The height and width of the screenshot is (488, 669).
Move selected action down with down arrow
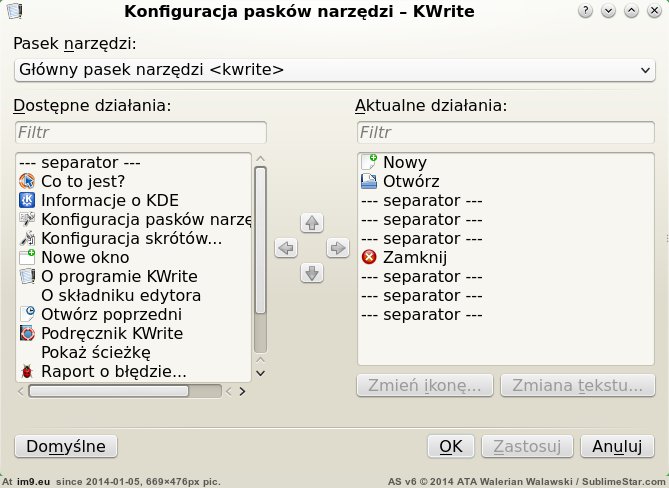(x=312, y=273)
